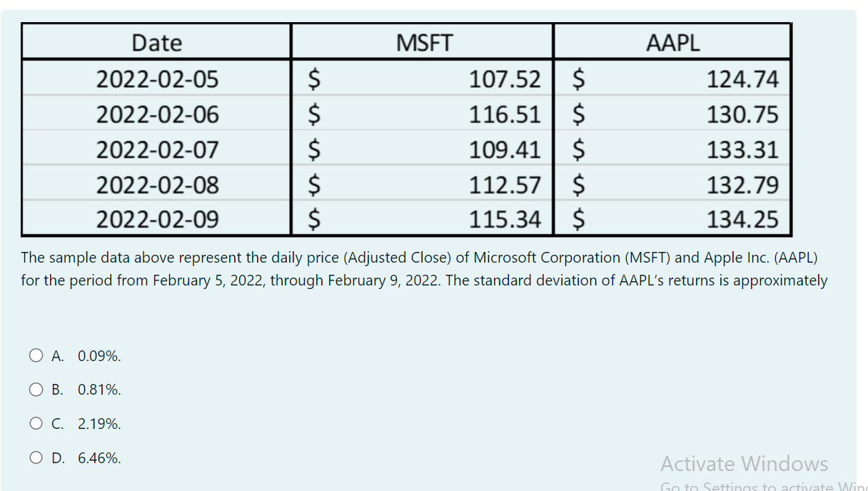Select radio button D for 6.46%
This screenshot has width=868, height=491.
[x=36, y=457]
